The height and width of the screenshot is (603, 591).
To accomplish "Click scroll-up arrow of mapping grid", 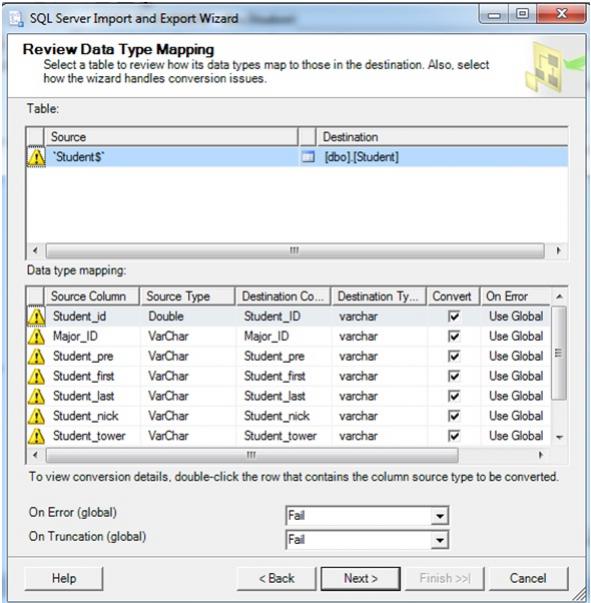I will coord(559,296).
